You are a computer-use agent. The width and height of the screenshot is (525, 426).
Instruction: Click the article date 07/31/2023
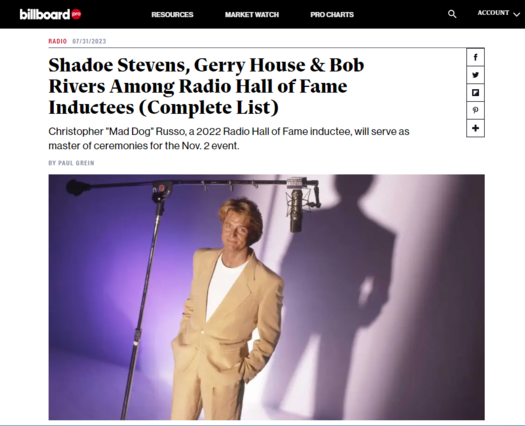[89, 41]
